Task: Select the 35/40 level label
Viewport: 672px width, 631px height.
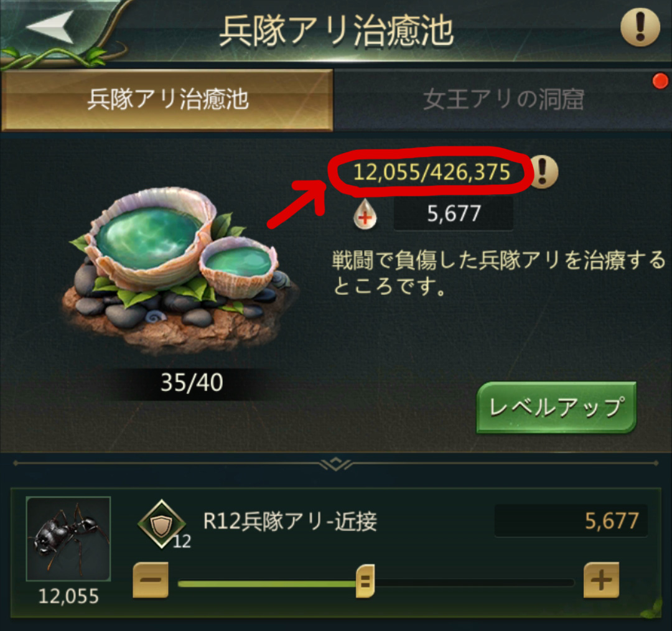Action: (192, 382)
